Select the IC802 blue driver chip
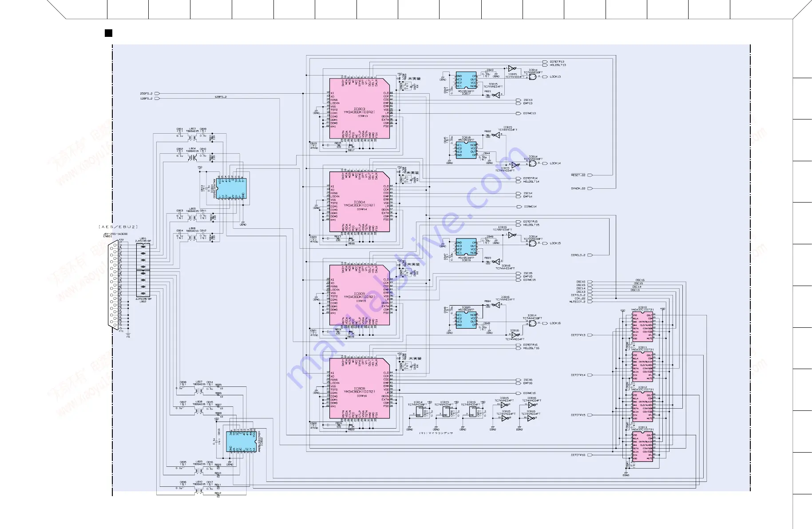This screenshot has width=812, height=529. [x=241, y=441]
